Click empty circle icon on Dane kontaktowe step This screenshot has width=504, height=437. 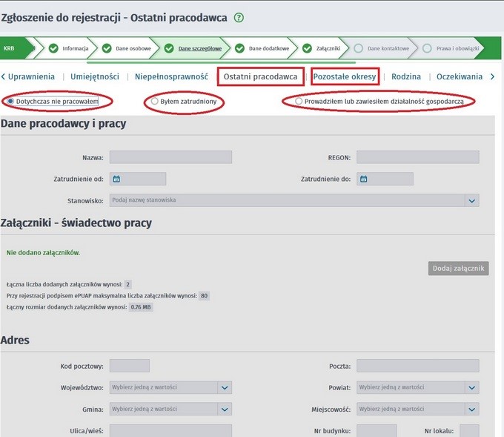[x=359, y=48]
